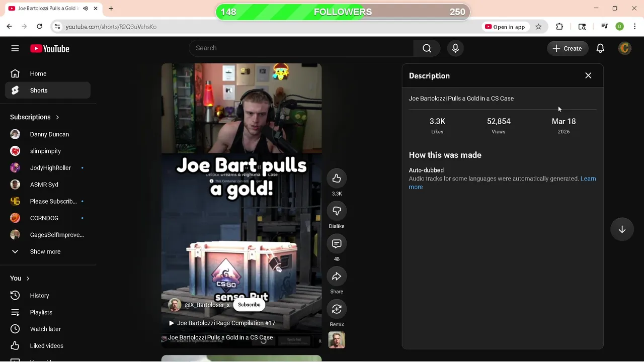Open the Please Subscribe channel
The image size is (644, 362).
48,201
